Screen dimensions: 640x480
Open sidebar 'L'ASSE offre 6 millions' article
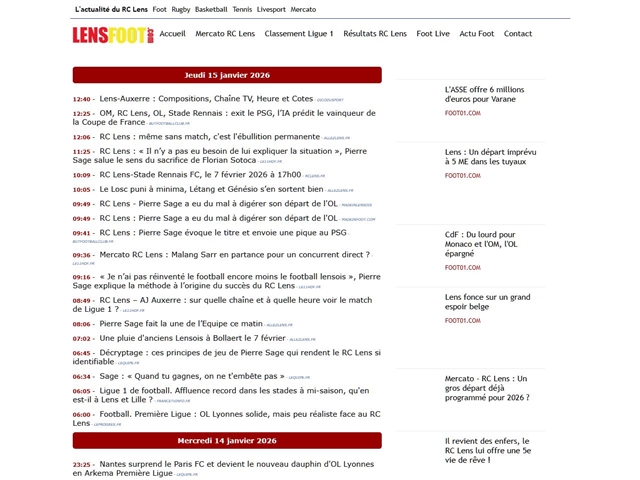[x=484, y=94]
